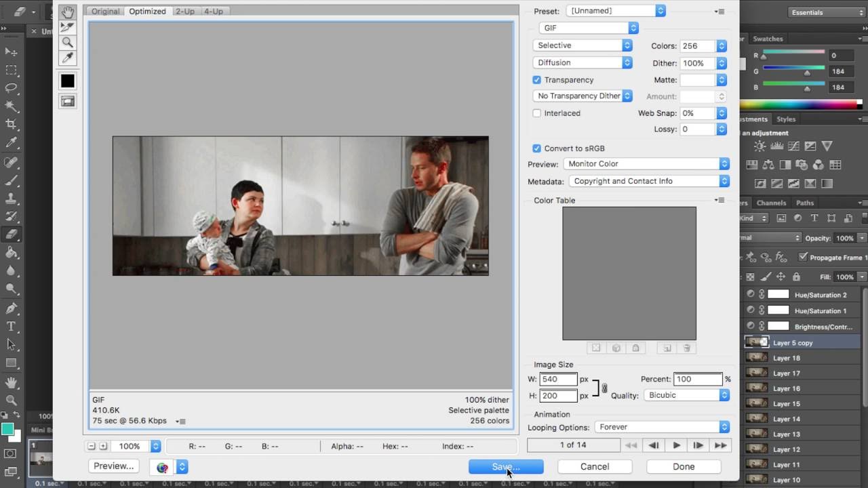Select the Brush tool in Photoshop toolbar
868x488 pixels.
[x=11, y=180]
